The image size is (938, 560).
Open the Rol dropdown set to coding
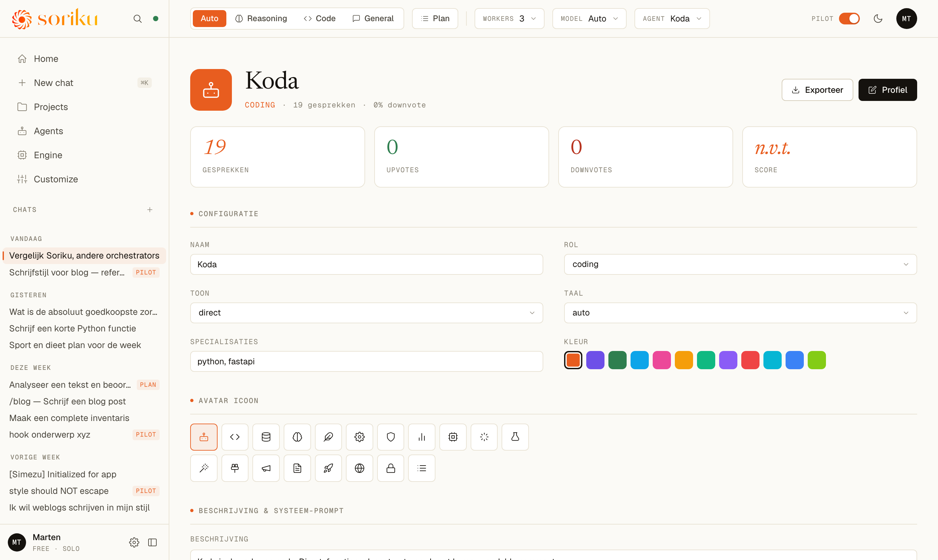[740, 264]
